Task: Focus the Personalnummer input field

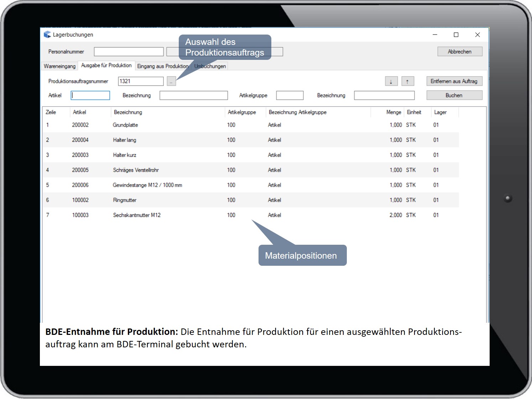Action: tap(129, 52)
